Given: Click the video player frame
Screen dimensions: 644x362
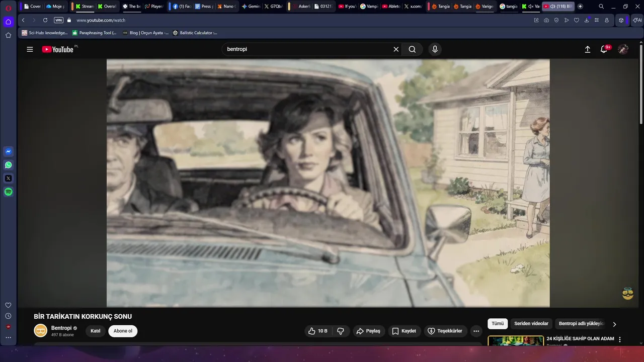Looking at the screenshot, I should (x=328, y=183).
